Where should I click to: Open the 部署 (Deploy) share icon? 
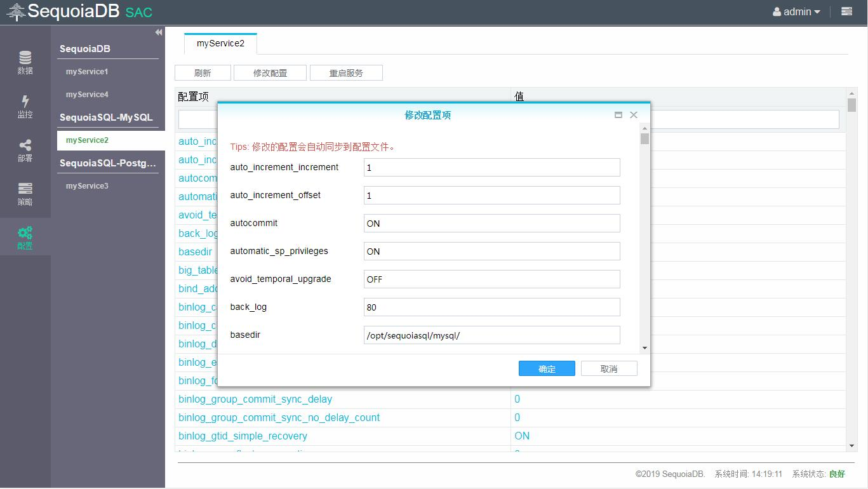[25, 150]
